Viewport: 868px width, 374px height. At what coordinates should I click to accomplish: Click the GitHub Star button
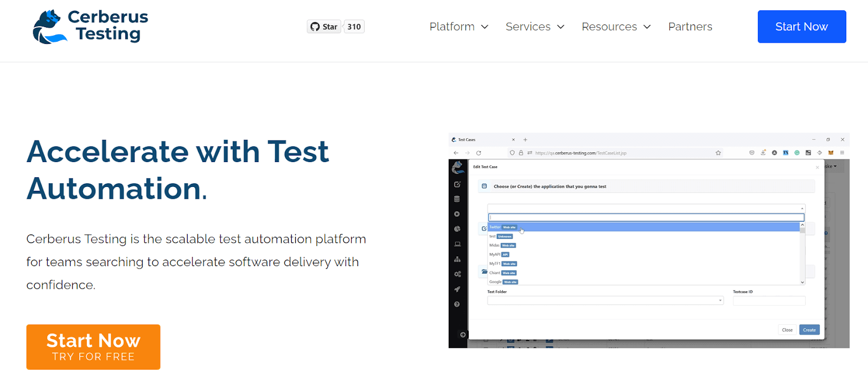coord(324,27)
